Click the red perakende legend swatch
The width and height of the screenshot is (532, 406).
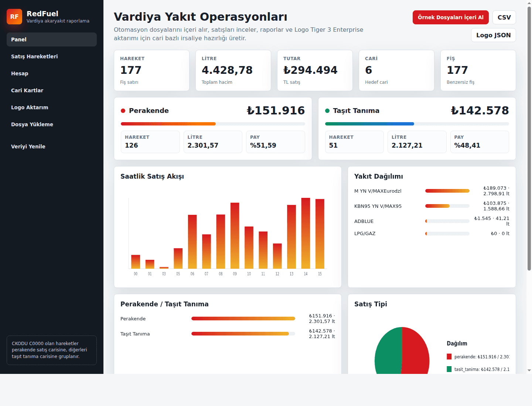(449, 357)
